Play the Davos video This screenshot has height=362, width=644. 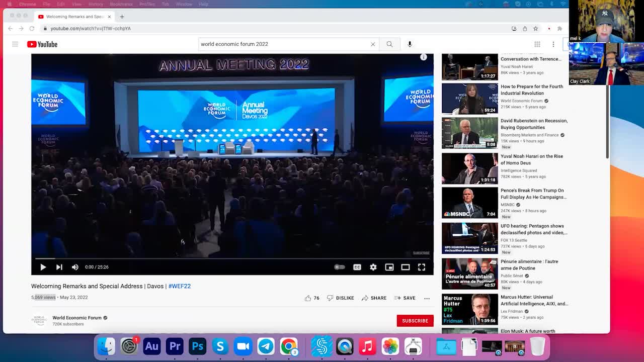43,267
